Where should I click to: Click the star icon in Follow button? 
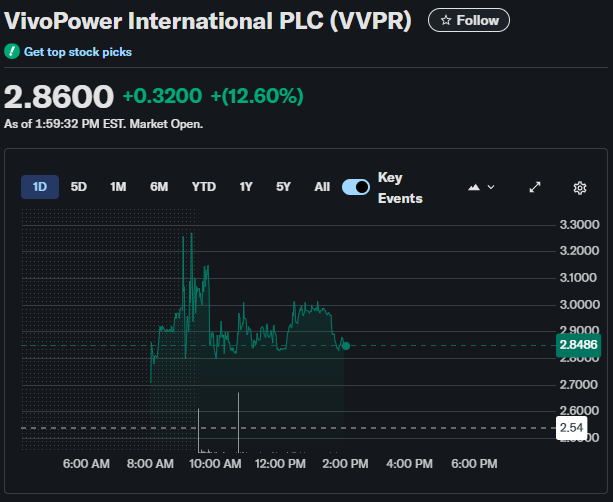pyautogui.click(x=446, y=20)
